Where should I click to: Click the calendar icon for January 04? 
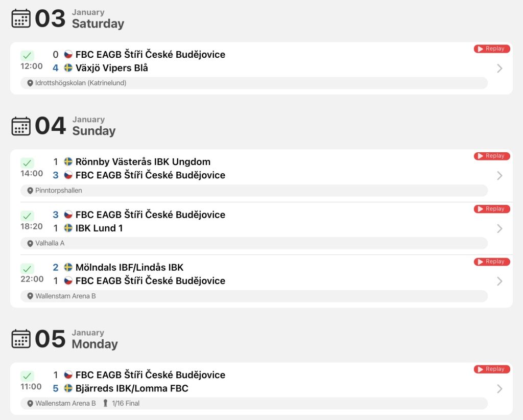[x=21, y=126]
